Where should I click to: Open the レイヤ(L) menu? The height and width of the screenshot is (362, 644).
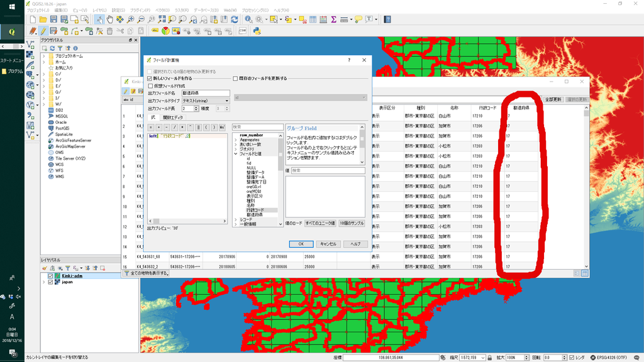[99, 10]
